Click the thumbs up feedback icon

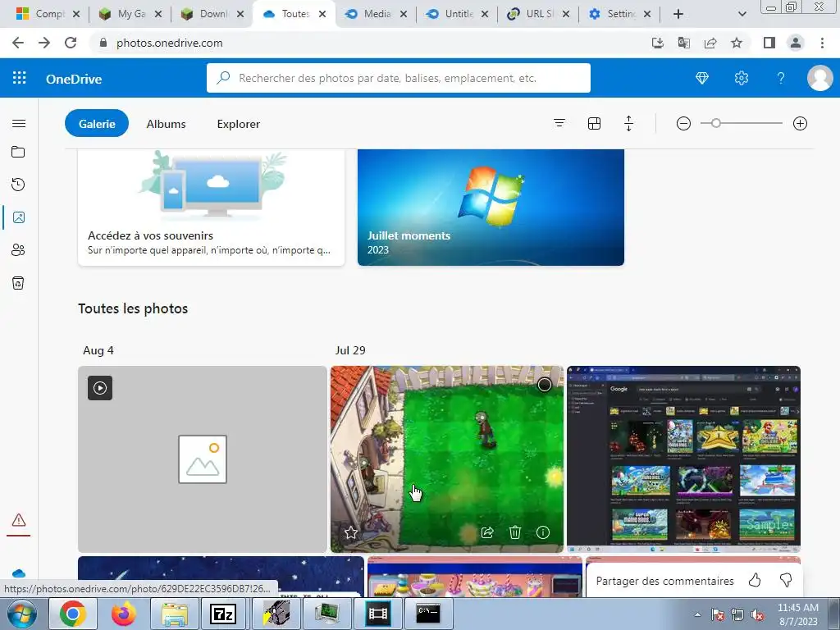755,580
